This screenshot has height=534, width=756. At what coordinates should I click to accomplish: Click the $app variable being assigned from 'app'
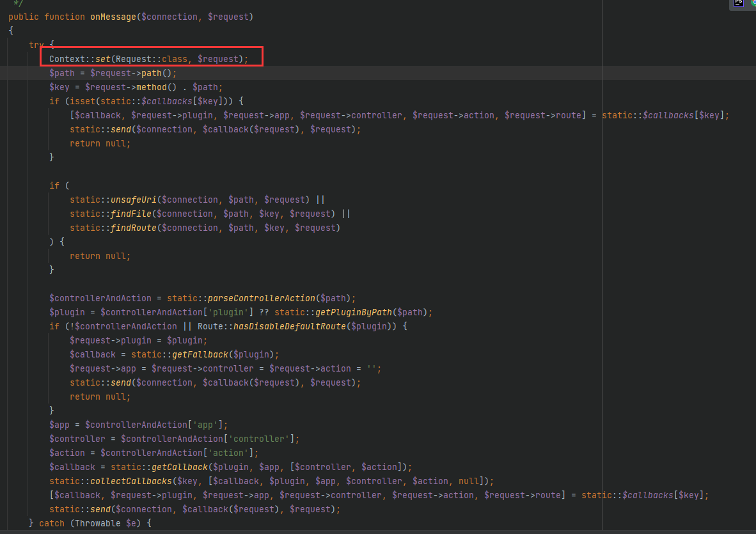[x=59, y=425]
